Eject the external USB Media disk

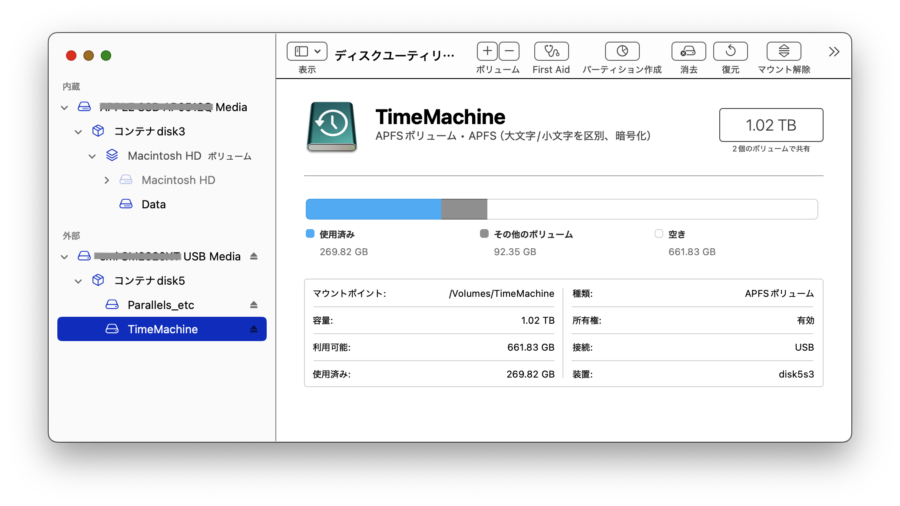click(x=254, y=257)
